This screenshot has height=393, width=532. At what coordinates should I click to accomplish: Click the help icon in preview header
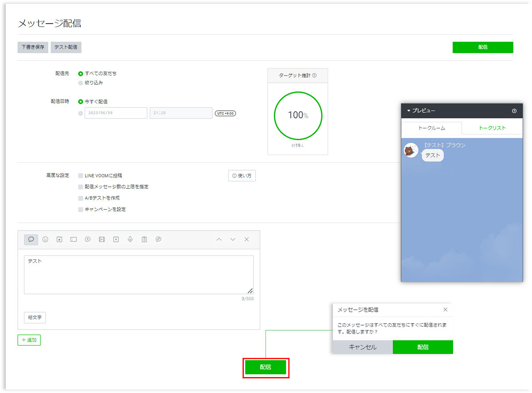pos(514,111)
